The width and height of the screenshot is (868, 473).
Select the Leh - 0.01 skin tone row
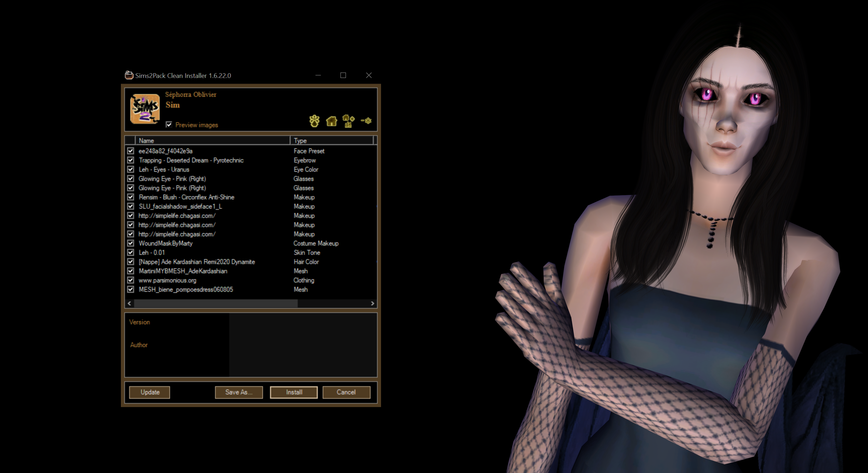(152, 252)
